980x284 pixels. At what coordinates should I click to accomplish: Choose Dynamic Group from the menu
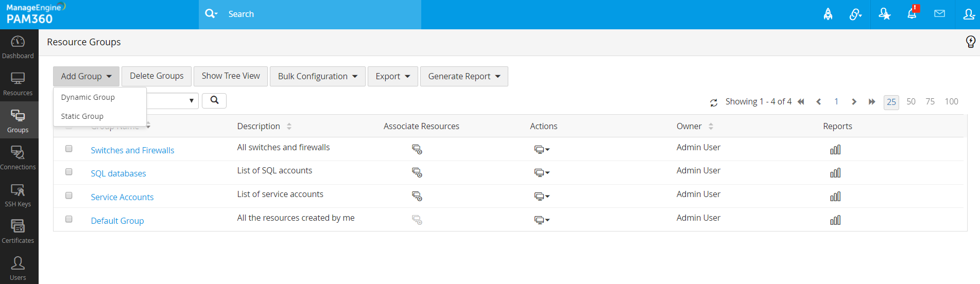click(88, 97)
